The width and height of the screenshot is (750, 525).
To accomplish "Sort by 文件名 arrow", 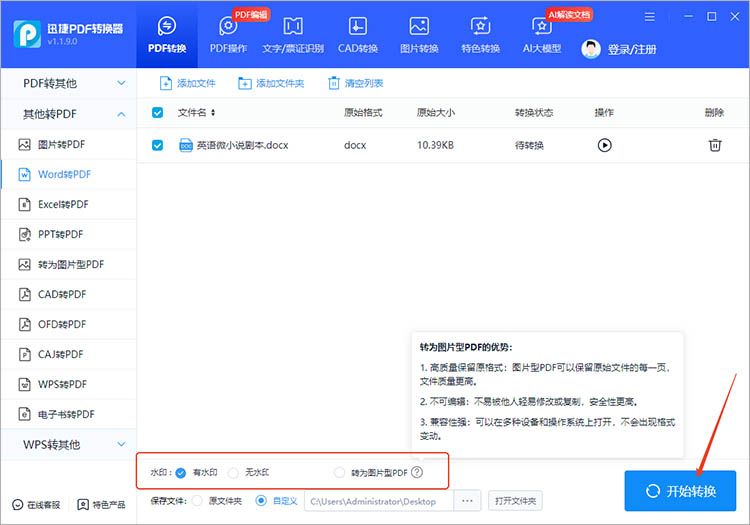I will tap(213, 112).
